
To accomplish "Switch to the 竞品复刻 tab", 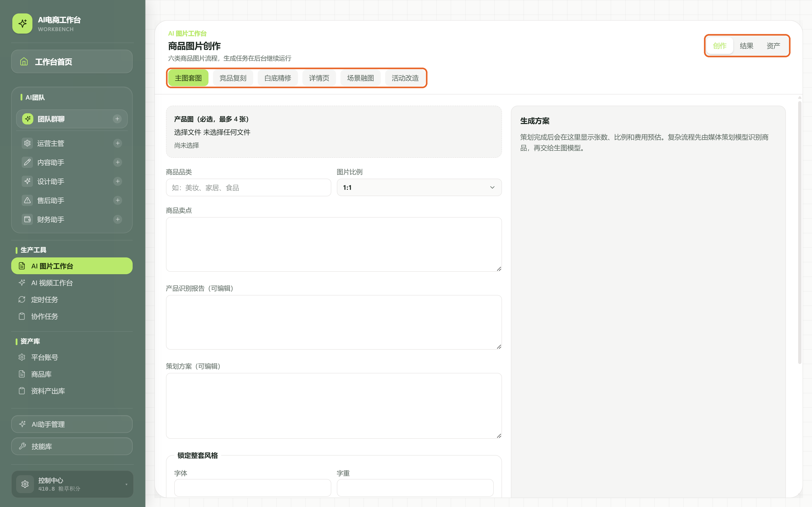I will click(233, 78).
